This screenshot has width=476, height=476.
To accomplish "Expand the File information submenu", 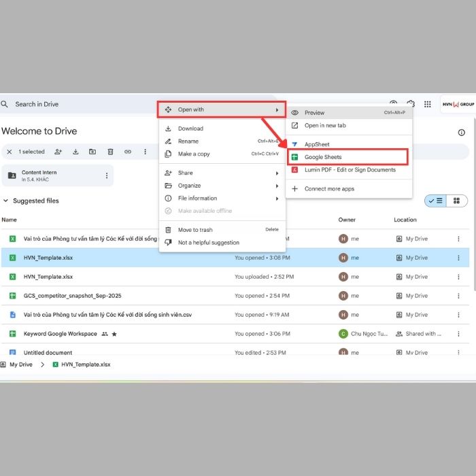I will (222, 199).
